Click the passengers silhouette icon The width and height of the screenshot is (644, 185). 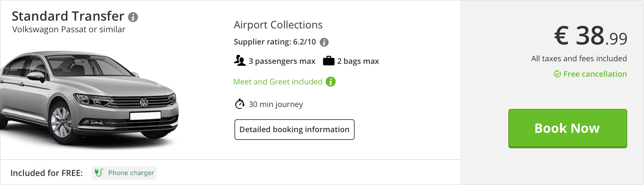[240, 61]
